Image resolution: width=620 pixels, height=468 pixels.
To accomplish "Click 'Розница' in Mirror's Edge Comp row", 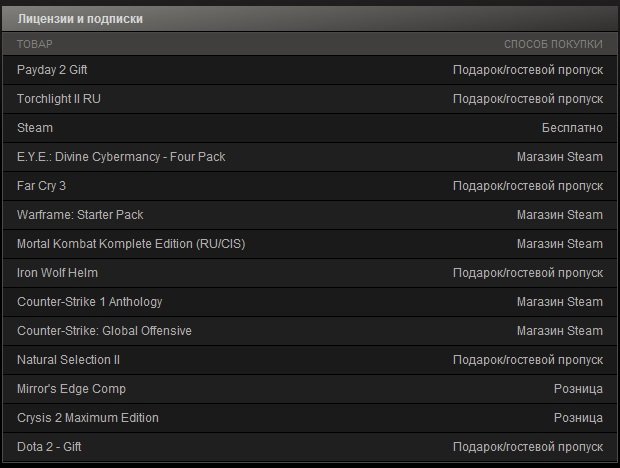I will click(x=578, y=389).
